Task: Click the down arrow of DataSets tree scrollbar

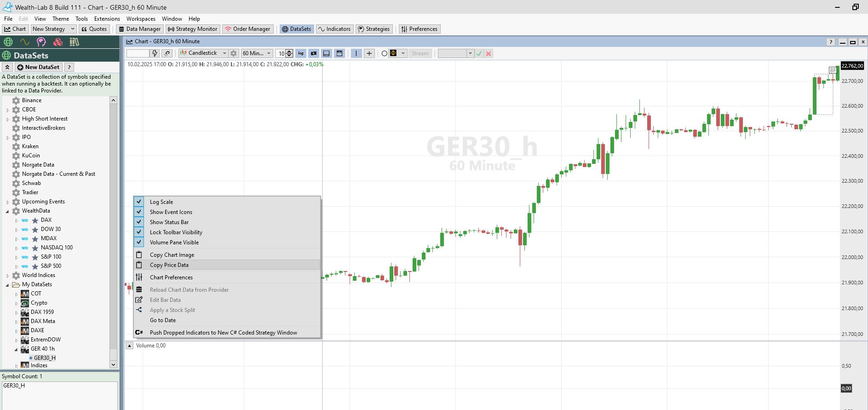Action: 113,364
